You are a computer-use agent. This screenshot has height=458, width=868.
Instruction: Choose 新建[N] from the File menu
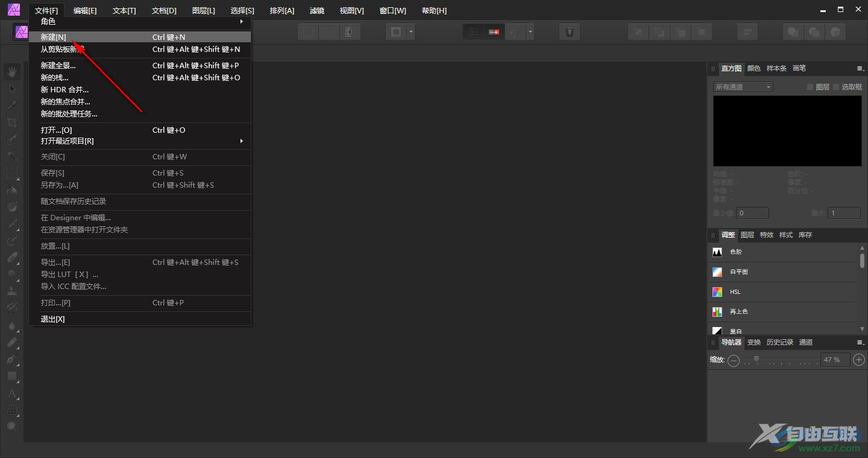140,37
